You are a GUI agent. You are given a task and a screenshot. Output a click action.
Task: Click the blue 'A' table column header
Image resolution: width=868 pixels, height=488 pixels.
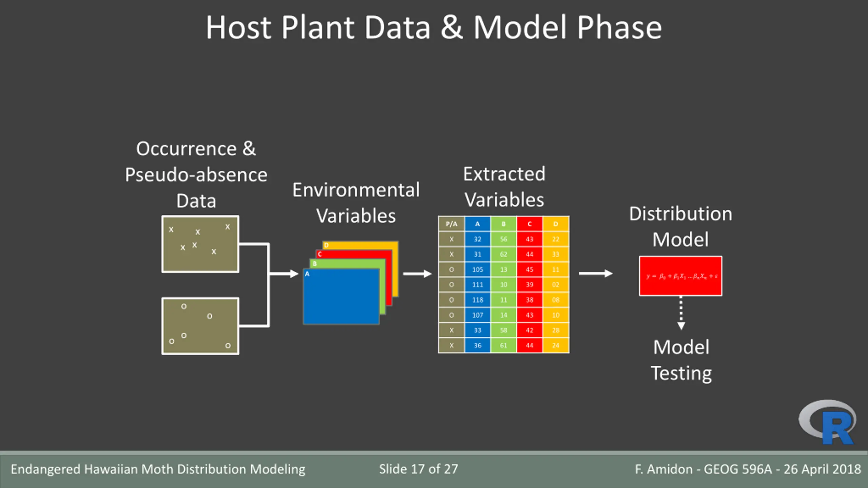(477, 224)
